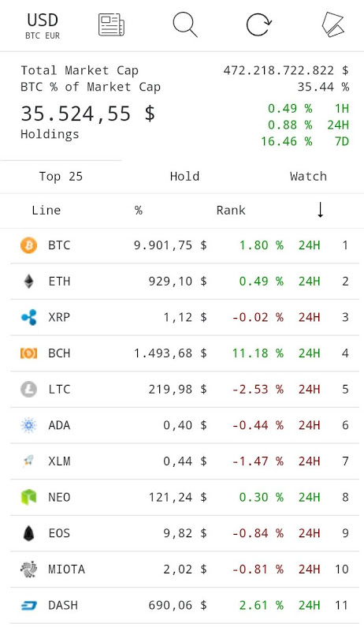Open the Top 25 tab
The height and width of the screenshot is (631, 364).
pyautogui.click(x=61, y=177)
